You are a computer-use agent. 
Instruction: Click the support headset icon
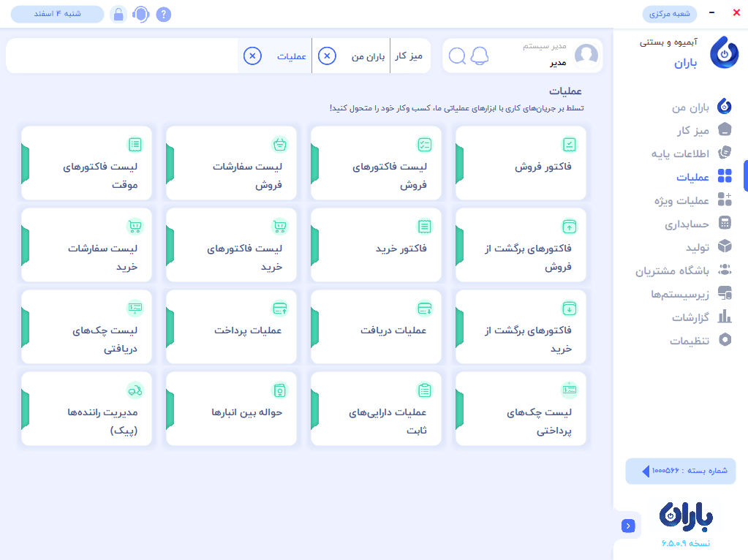(x=140, y=15)
